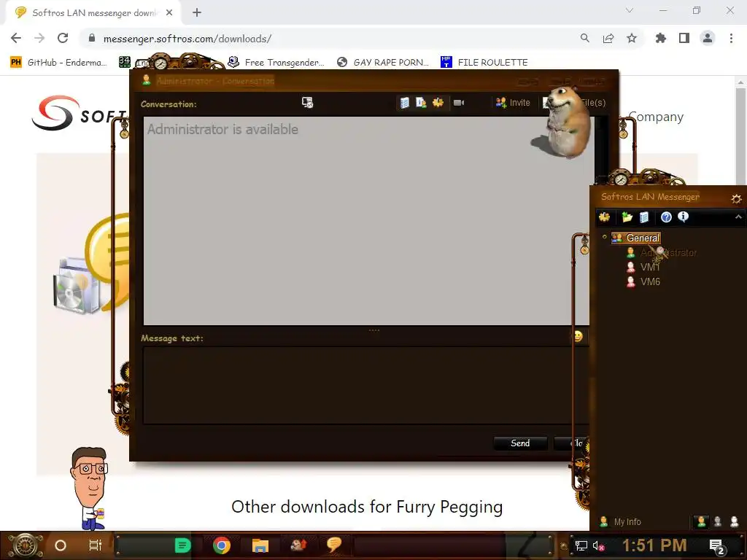Open File Explorer from the taskbar

click(260, 545)
